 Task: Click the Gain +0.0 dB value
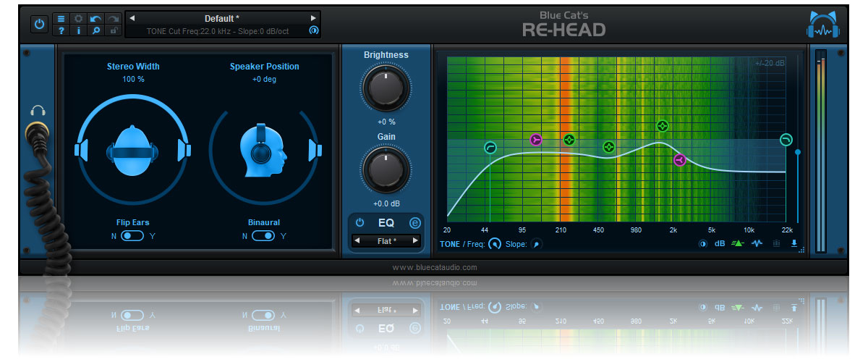[386, 203]
